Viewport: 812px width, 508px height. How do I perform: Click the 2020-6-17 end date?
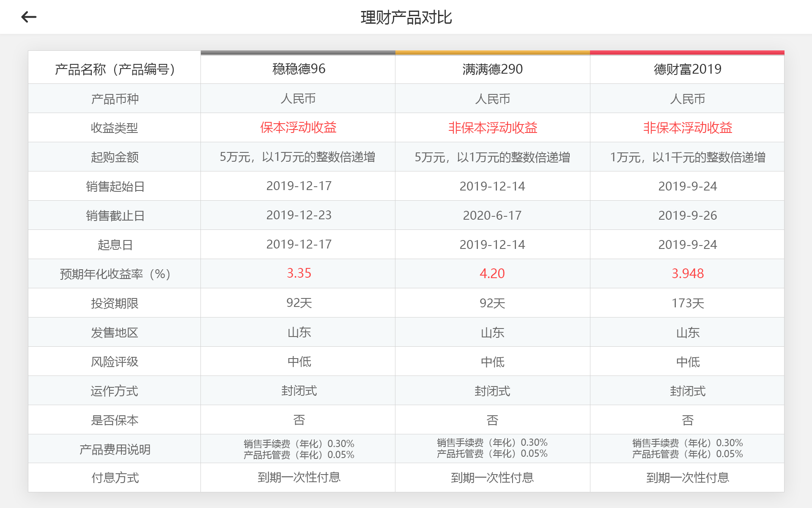[492, 215]
